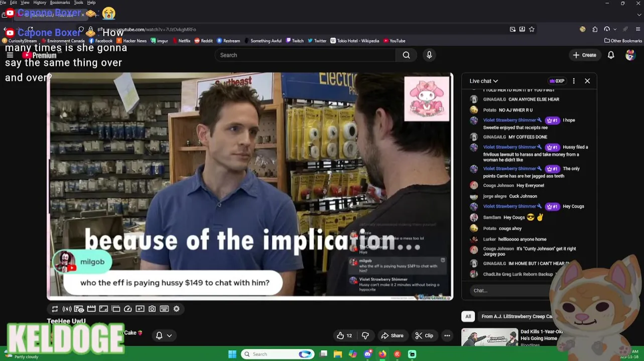Open Discord from the taskbar
The height and width of the screenshot is (361, 644).
click(x=367, y=354)
